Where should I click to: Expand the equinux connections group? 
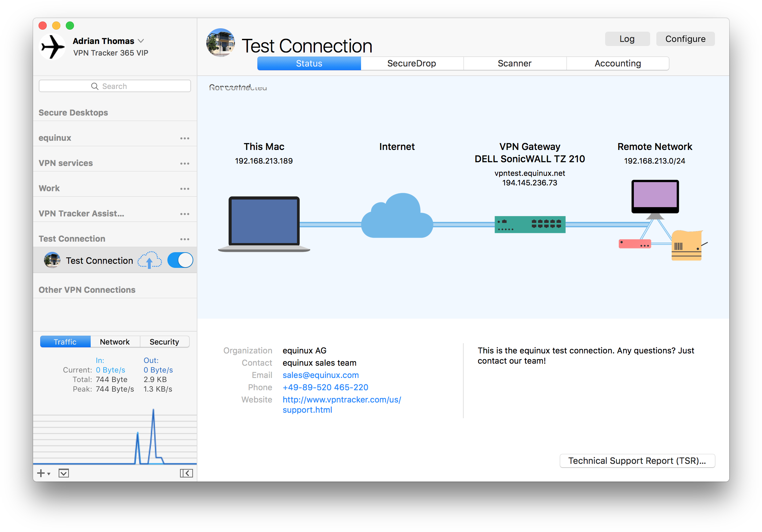(x=56, y=137)
